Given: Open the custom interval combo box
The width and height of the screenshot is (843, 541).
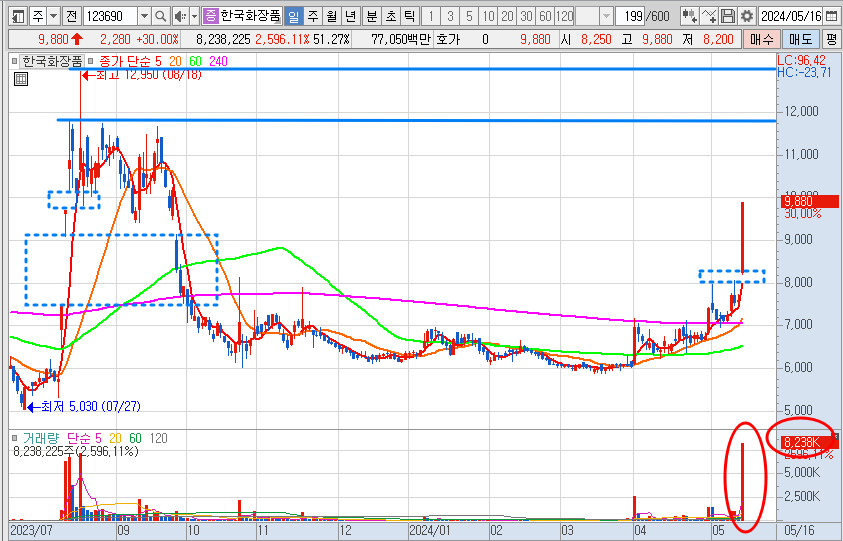Looking at the screenshot, I should pos(594,16).
